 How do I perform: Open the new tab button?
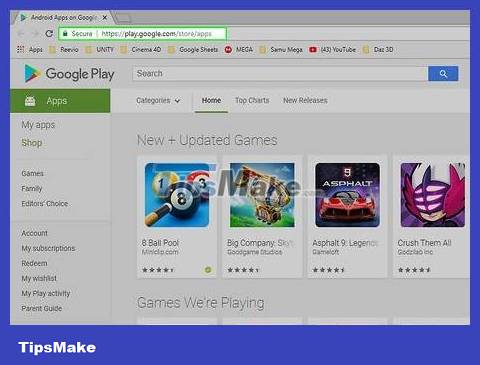(x=123, y=17)
